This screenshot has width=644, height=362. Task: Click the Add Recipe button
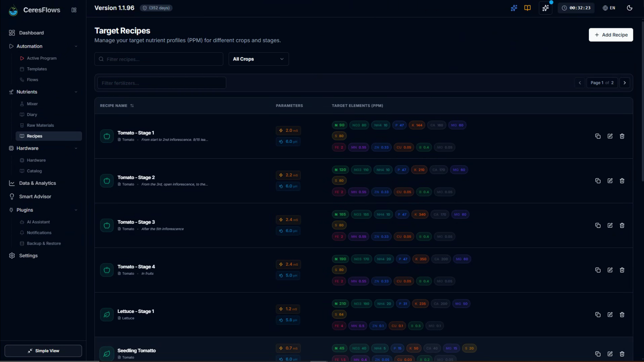point(611,35)
